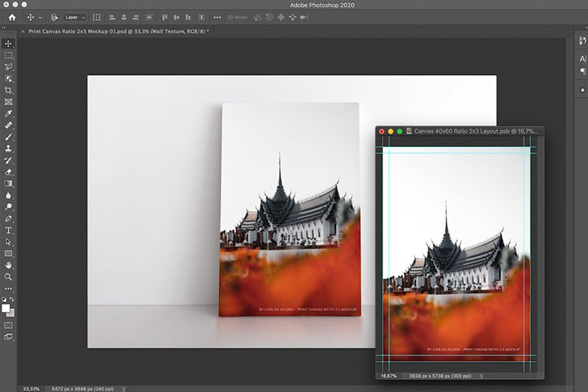Toggle Quick Mask mode at toolbox bottom
Viewport: 588px width, 392px height.
(8, 325)
